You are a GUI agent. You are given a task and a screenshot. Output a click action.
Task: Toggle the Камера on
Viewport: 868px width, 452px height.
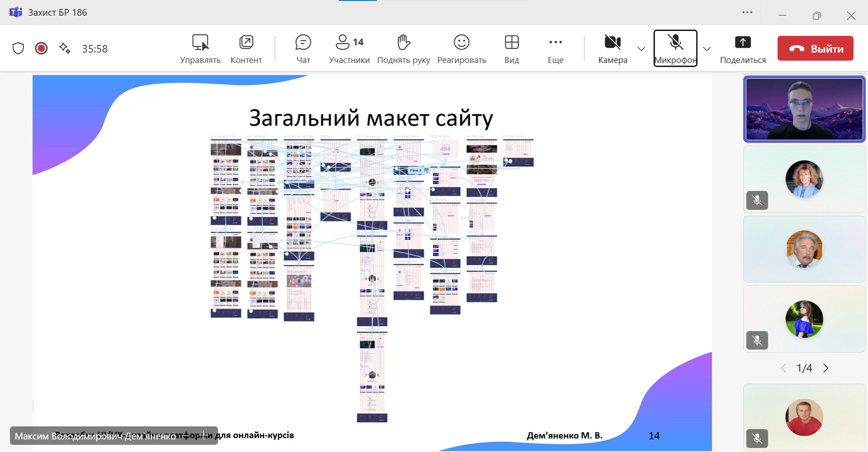pos(613,48)
